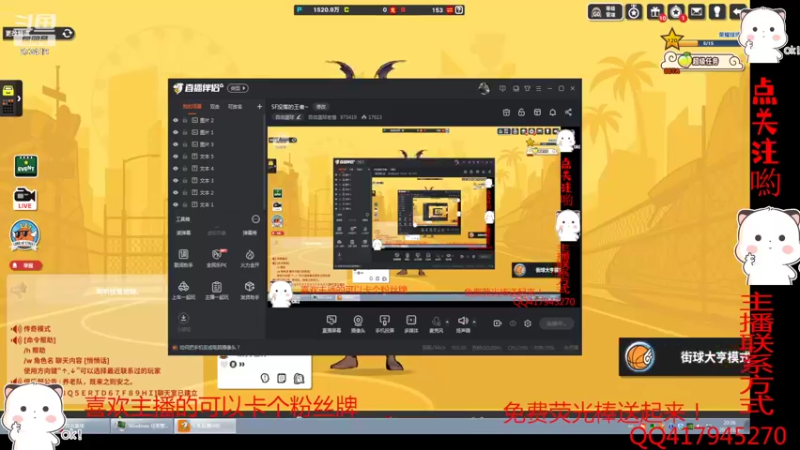Toggle visibility of the 文本 1 layer
Image resolution: width=800 pixels, height=450 pixels.
[176, 205]
